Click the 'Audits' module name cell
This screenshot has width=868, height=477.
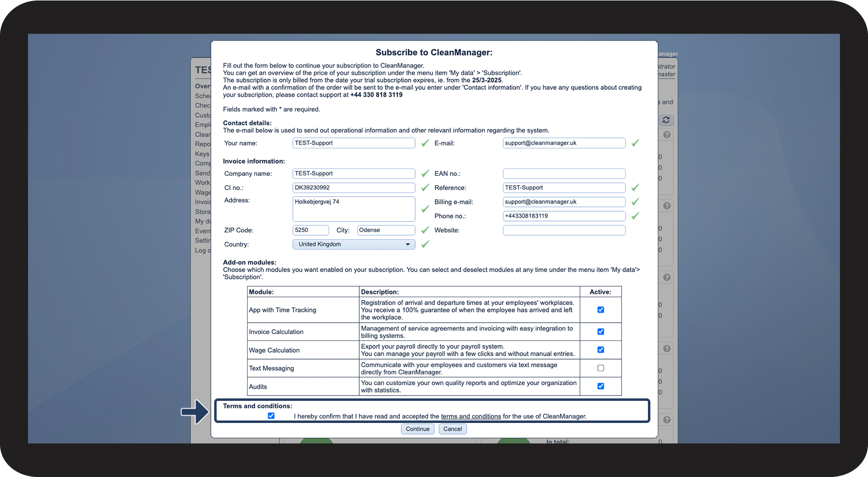click(x=303, y=387)
